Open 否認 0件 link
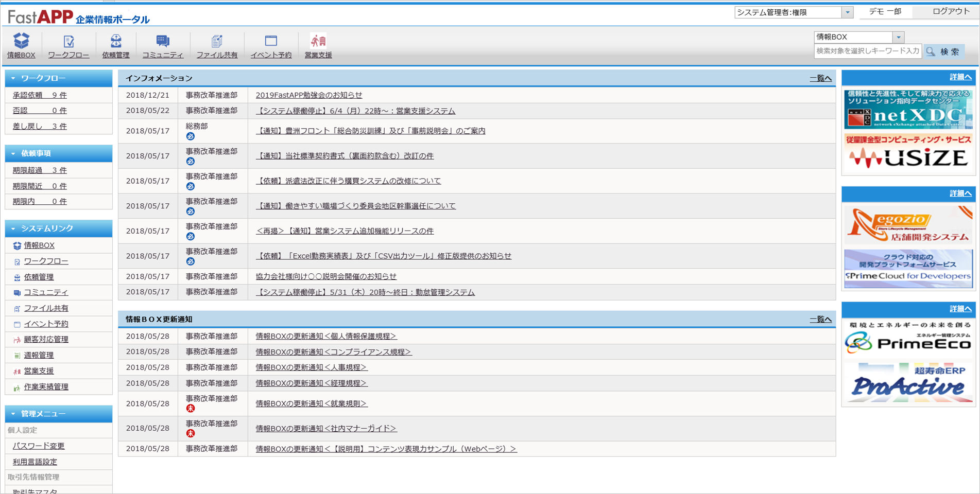Screen dimensions: 980x494 tap(40, 111)
